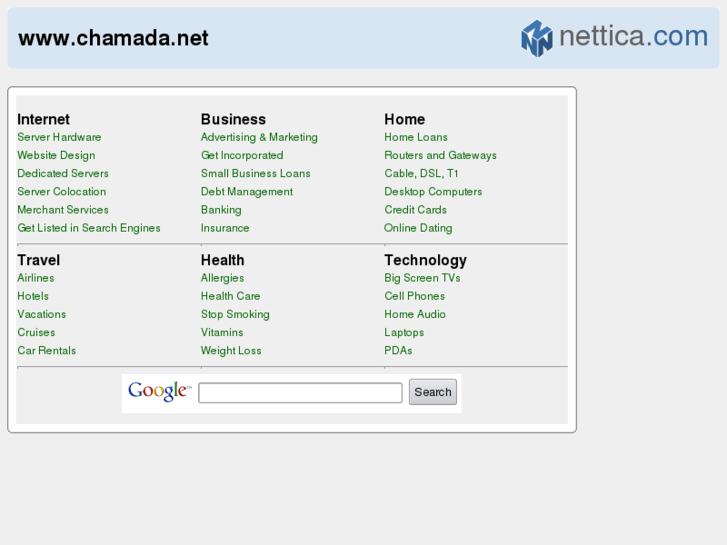Click the Google search text field

click(x=300, y=393)
